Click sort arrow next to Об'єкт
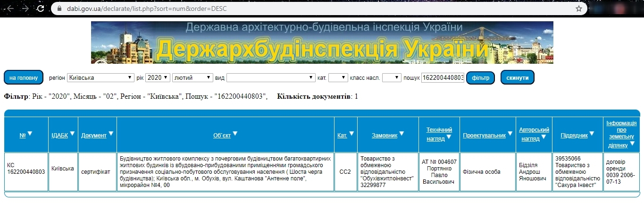Screen dimensions: 644x204 tap(235, 134)
